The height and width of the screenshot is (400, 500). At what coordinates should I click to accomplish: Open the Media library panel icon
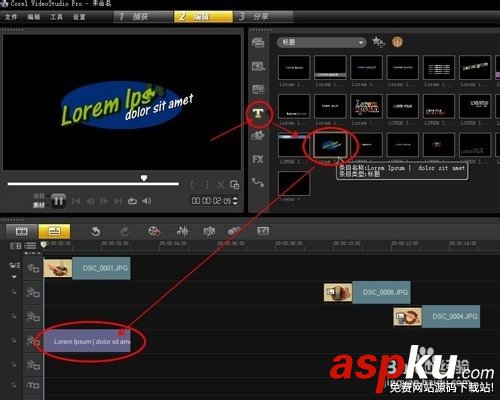(x=258, y=42)
